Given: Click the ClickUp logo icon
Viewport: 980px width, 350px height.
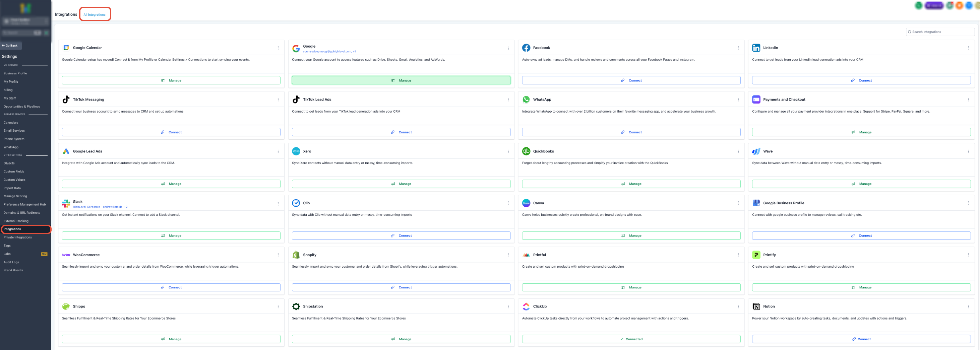Looking at the screenshot, I should click(x=526, y=306).
